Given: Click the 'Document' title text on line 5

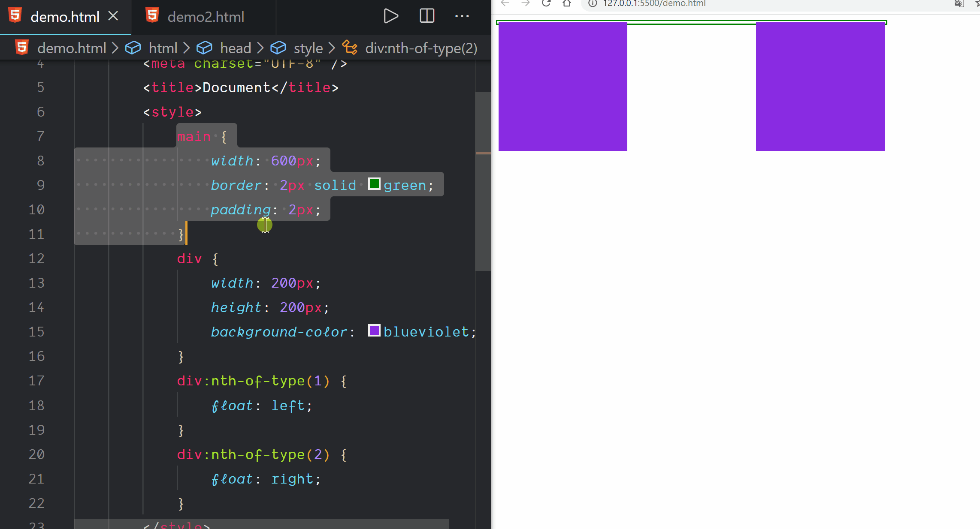Looking at the screenshot, I should point(236,87).
